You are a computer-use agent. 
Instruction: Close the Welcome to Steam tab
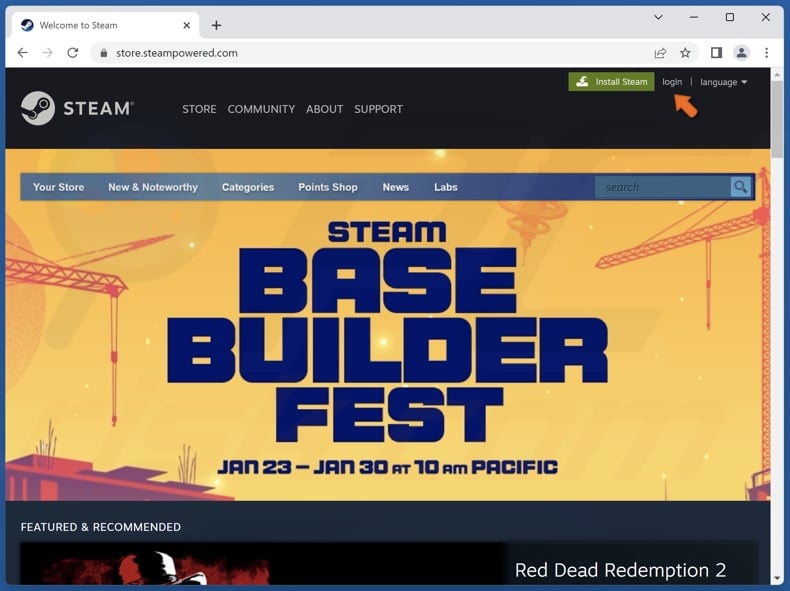186,25
